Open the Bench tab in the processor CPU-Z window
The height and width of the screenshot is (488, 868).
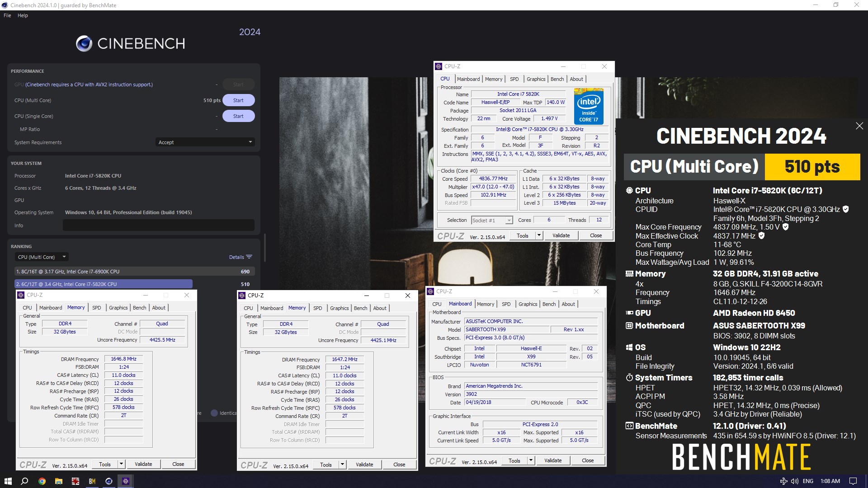[x=557, y=79]
